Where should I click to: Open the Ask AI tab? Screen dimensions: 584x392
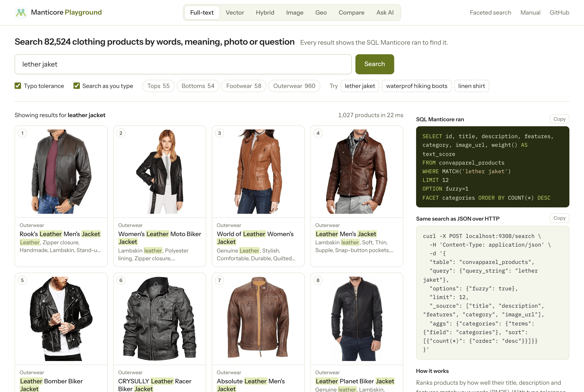(385, 13)
